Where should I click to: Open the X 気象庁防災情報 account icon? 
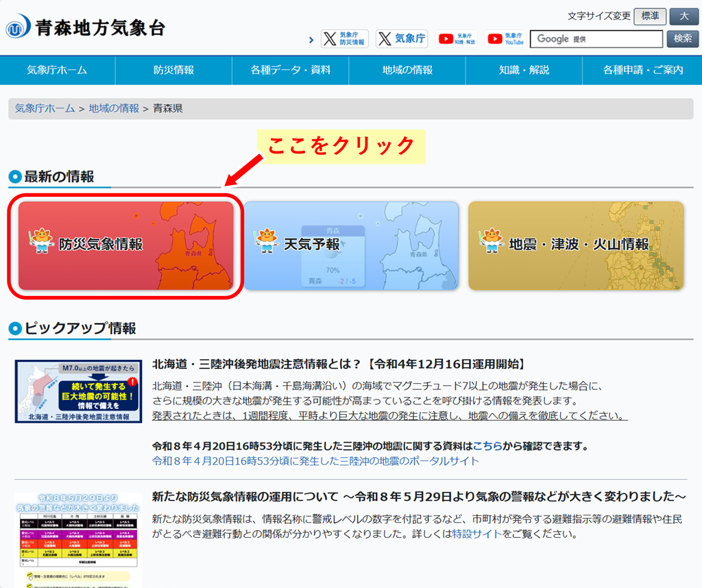[345, 39]
